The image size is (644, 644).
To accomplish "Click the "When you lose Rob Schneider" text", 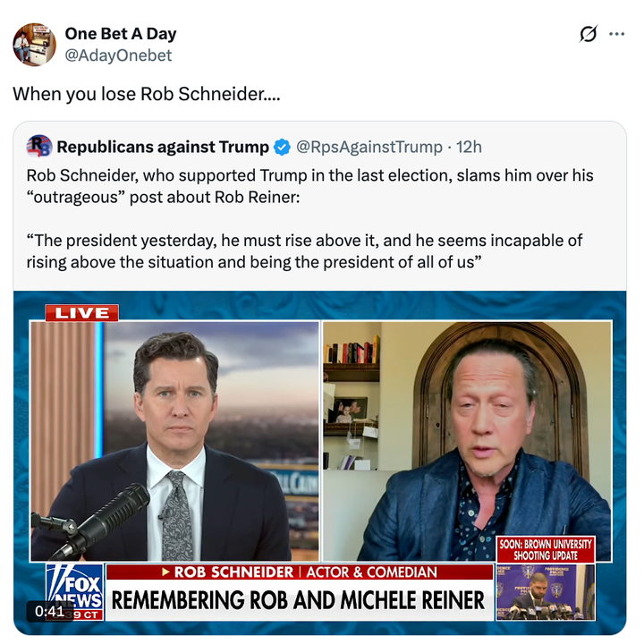I will click(146, 93).
